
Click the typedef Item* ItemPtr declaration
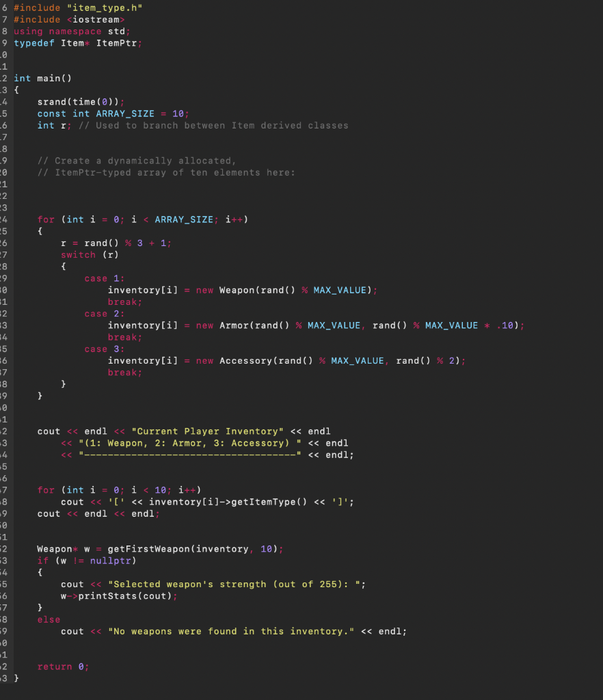coord(81,42)
